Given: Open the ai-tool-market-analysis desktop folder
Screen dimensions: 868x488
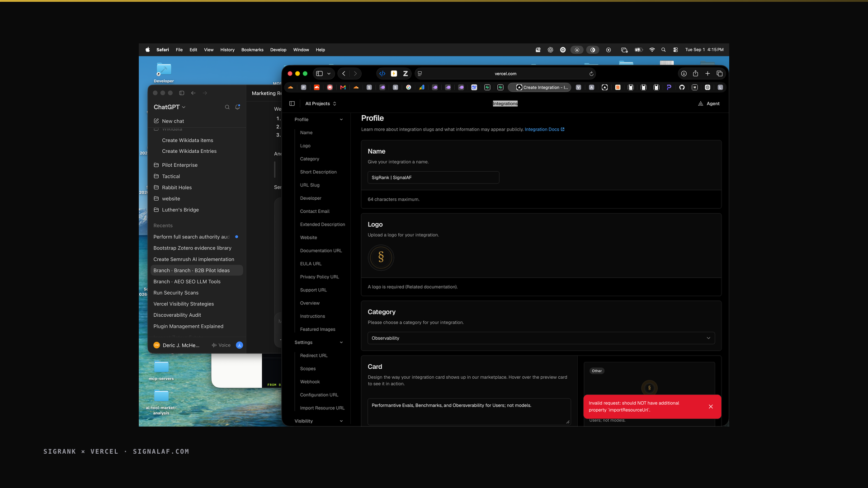Looking at the screenshot, I should coord(161,402).
